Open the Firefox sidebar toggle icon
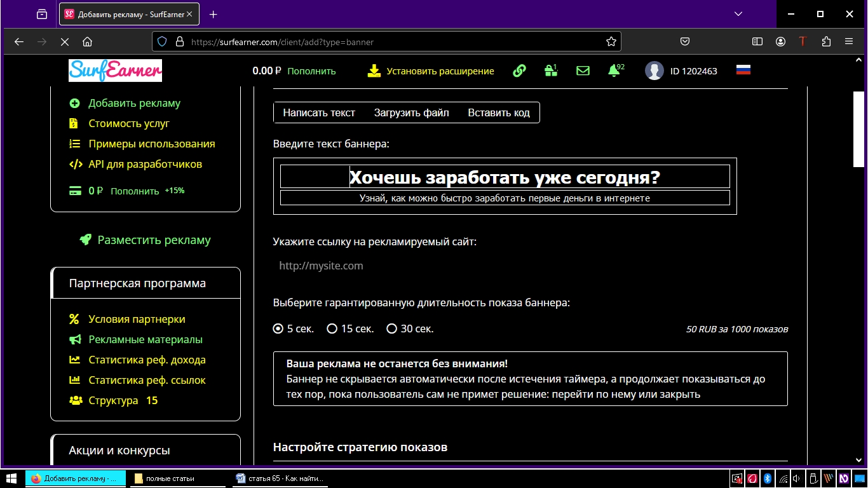 757,41
